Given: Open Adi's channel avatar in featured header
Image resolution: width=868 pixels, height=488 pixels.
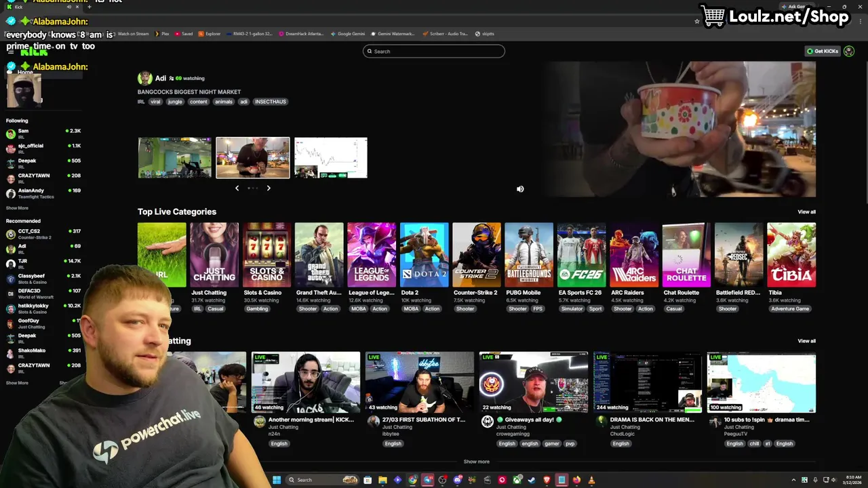Looking at the screenshot, I should click(x=144, y=78).
